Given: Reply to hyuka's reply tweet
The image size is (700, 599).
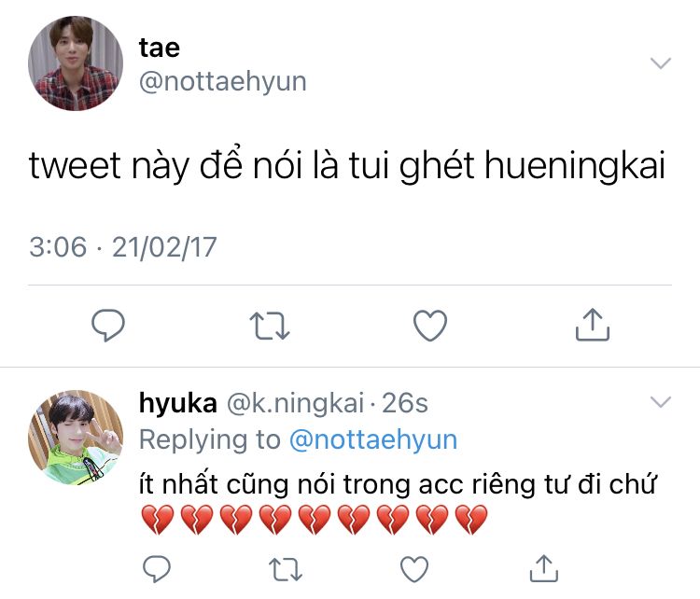Looking at the screenshot, I should 159,567.
